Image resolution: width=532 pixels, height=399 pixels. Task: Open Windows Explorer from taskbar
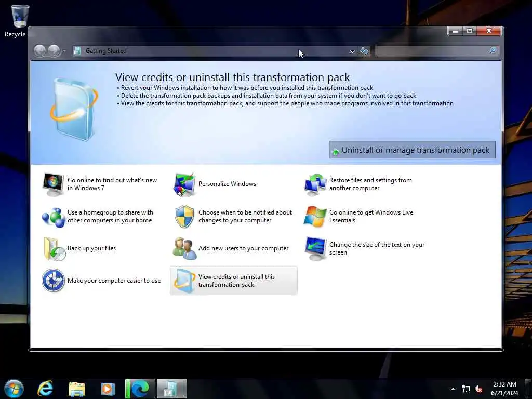[77, 389]
